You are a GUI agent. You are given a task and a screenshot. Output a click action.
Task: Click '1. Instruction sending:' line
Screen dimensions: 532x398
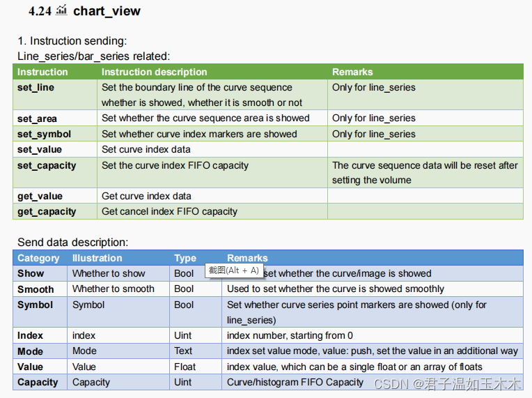coord(72,41)
